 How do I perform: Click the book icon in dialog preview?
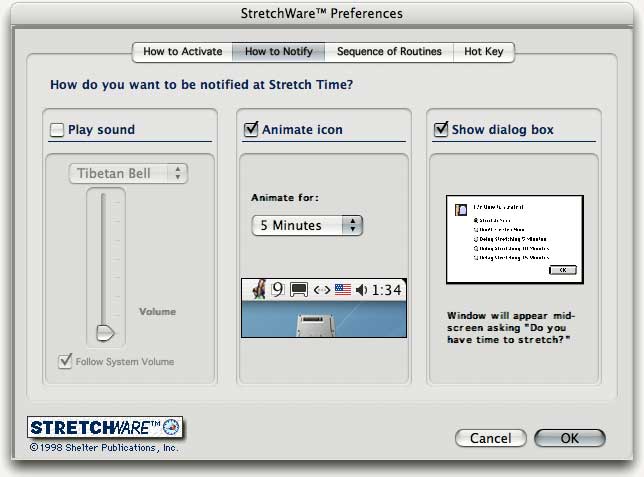[461, 210]
